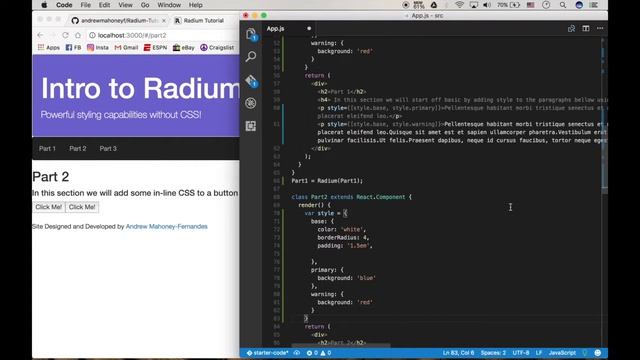Open the Go menu
This screenshot has width=640, height=360.
[x=145, y=5]
